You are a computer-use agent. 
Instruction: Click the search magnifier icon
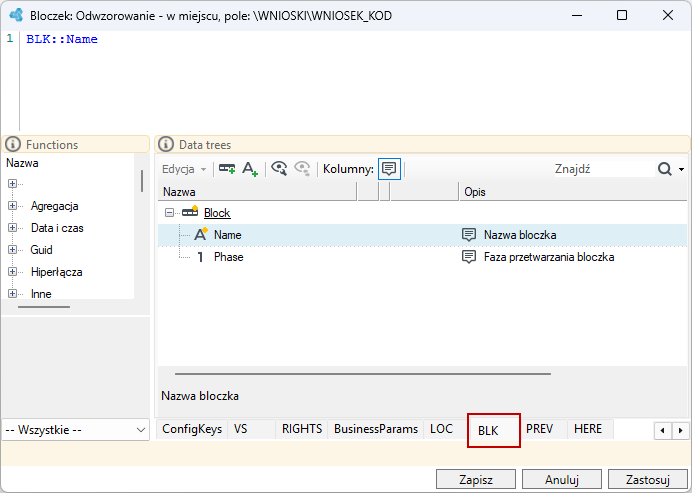pos(665,169)
